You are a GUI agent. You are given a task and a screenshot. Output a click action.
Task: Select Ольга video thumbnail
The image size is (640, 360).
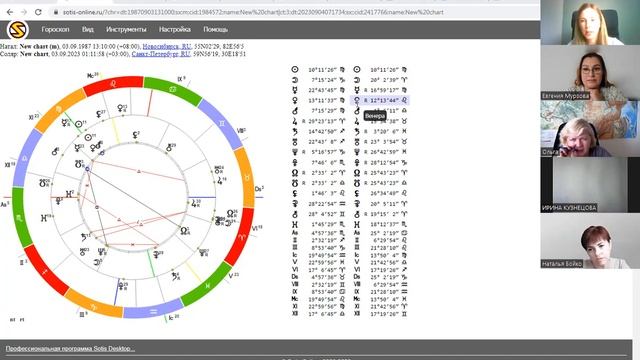pyautogui.click(x=590, y=129)
